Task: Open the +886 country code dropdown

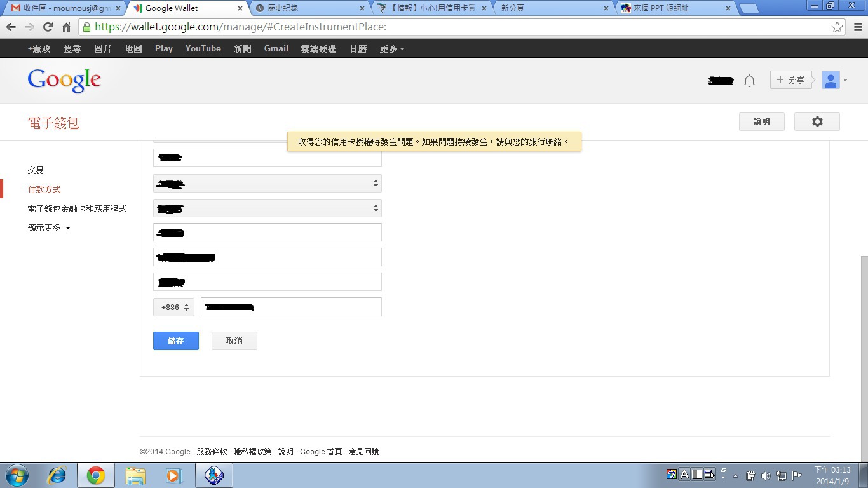Action: pos(173,307)
